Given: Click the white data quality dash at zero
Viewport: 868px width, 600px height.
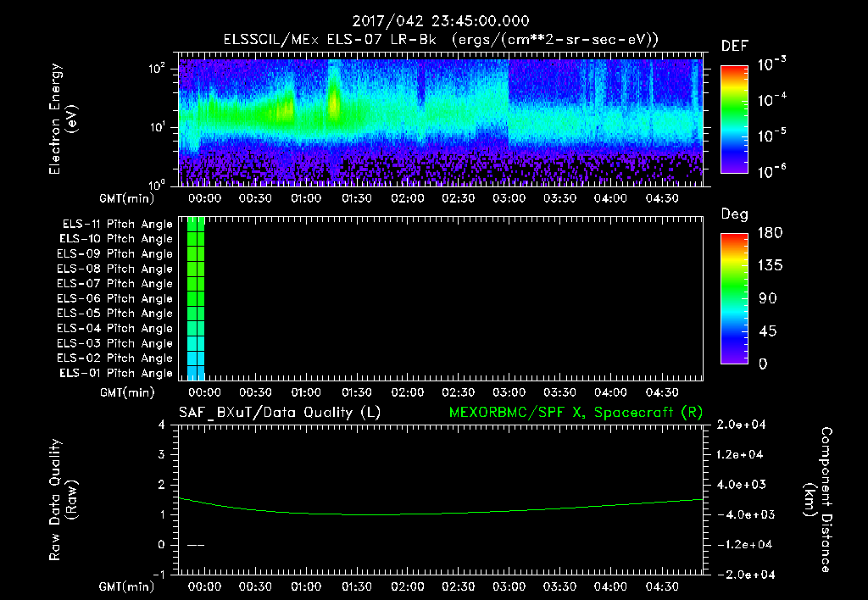Looking at the screenshot, I should [196, 545].
